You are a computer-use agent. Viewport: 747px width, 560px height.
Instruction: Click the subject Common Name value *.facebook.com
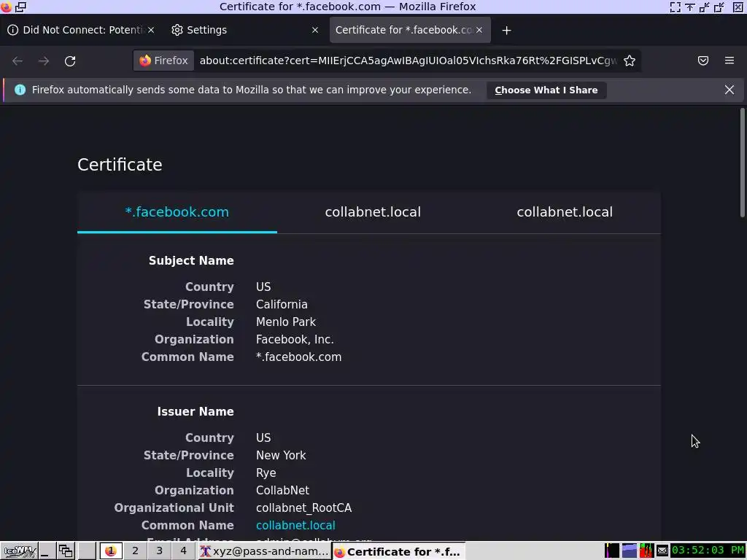(298, 357)
